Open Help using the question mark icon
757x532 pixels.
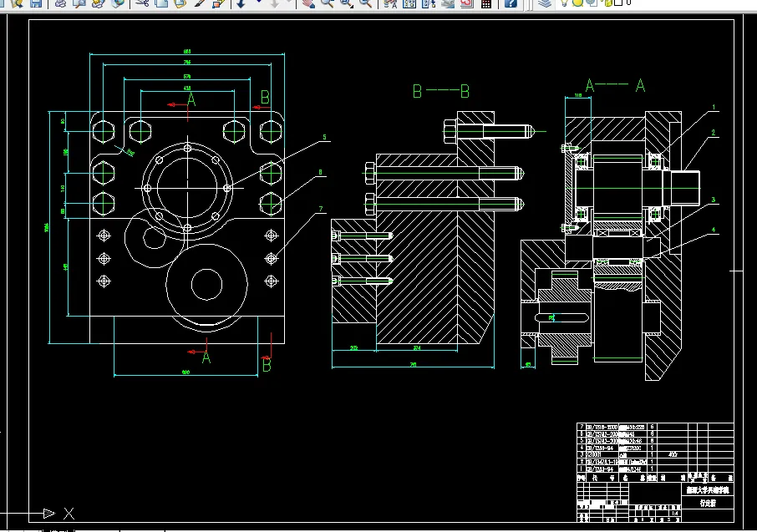pyautogui.click(x=511, y=3)
